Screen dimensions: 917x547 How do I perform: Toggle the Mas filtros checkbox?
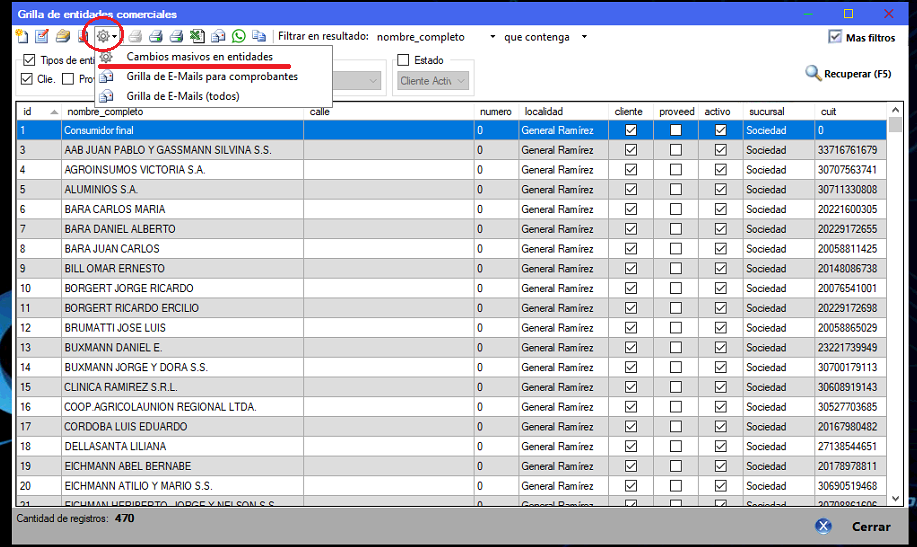[x=835, y=37]
